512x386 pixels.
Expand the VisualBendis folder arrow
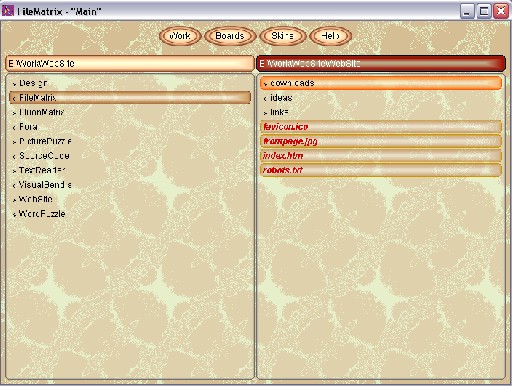point(14,185)
